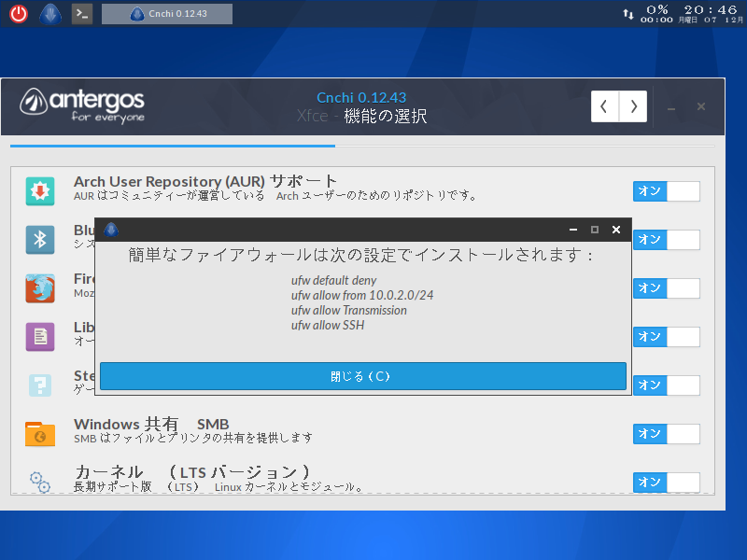The width and height of the screenshot is (747, 560).
Task: Click the LibreOffice document icon
Action: 38,336
